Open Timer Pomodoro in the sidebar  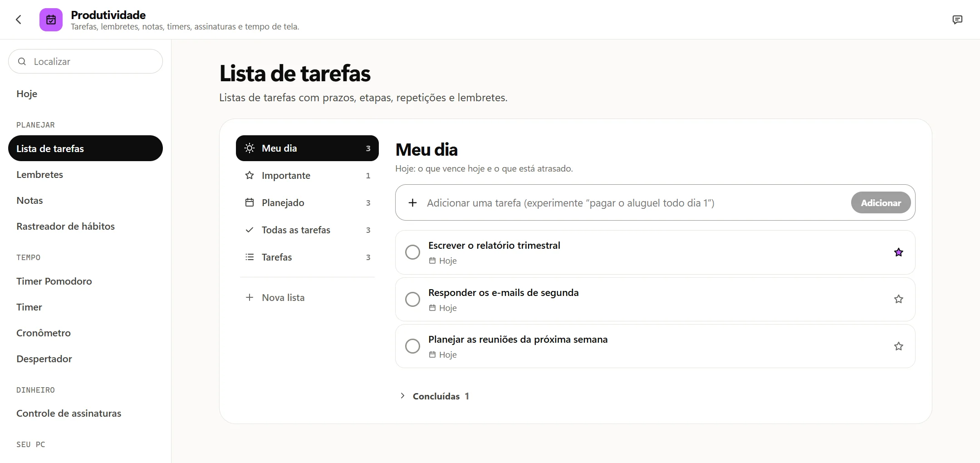(x=85, y=281)
